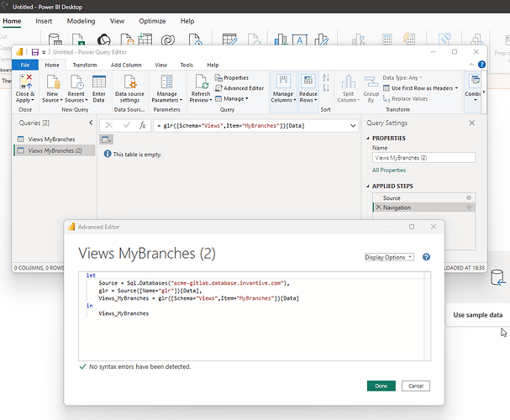Open Navigation step settings gear
The height and width of the screenshot is (420, 510).
click(469, 207)
